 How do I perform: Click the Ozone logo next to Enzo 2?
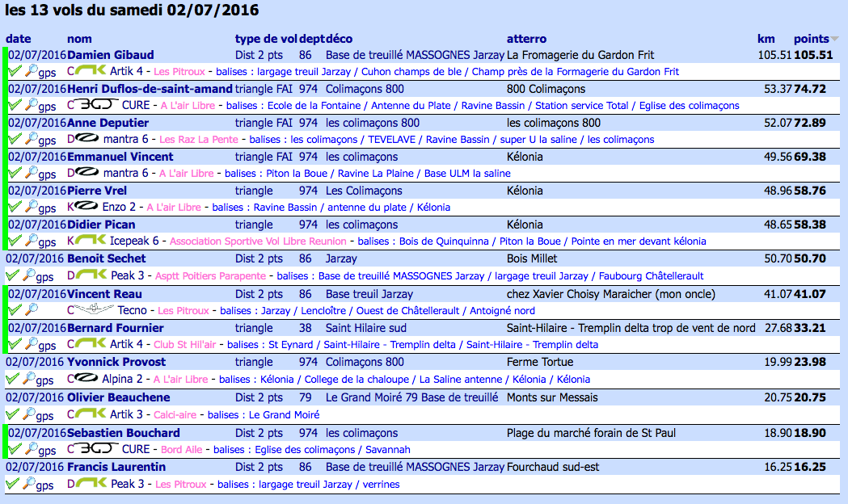pos(86,206)
